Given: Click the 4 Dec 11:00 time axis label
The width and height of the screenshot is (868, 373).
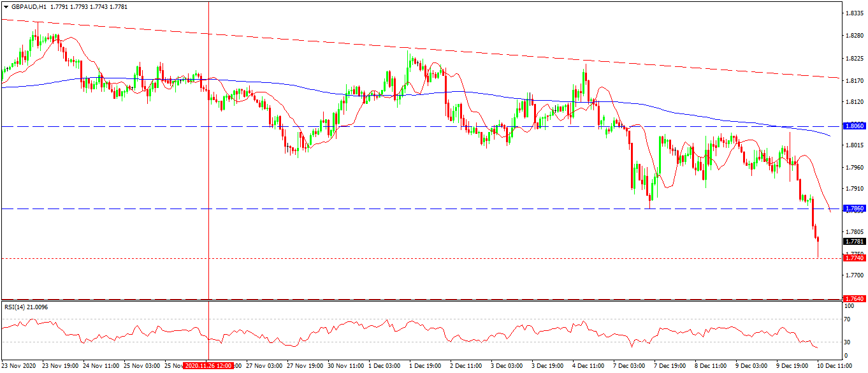Looking at the screenshot, I should point(587,367).
